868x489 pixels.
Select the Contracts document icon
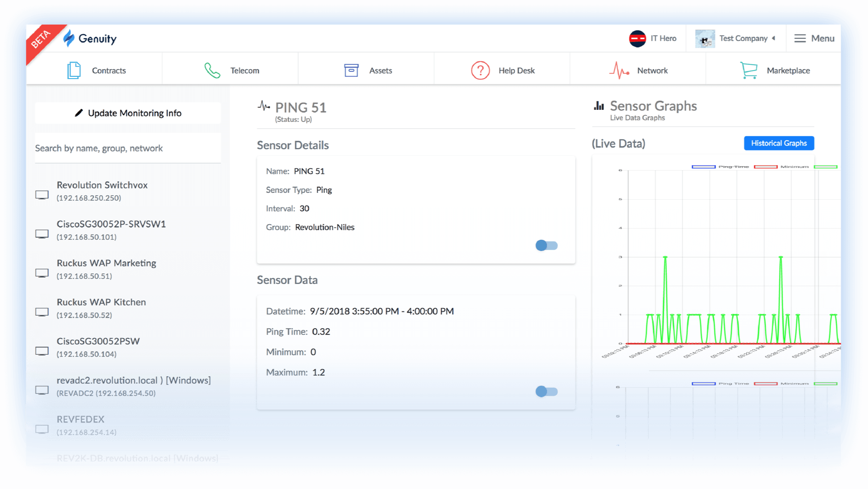point(73,70)
